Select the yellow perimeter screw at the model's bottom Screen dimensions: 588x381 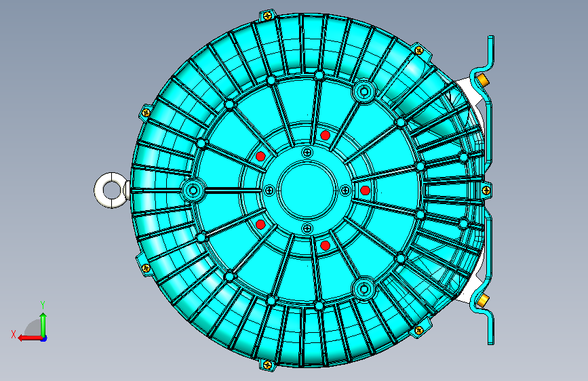point(267,365)
